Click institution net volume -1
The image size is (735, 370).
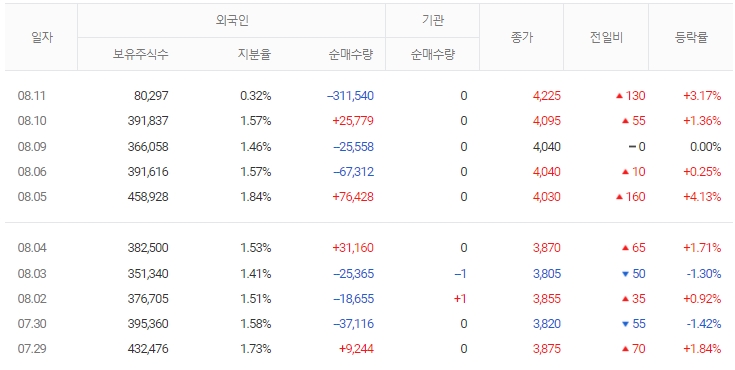coord(460,273)
